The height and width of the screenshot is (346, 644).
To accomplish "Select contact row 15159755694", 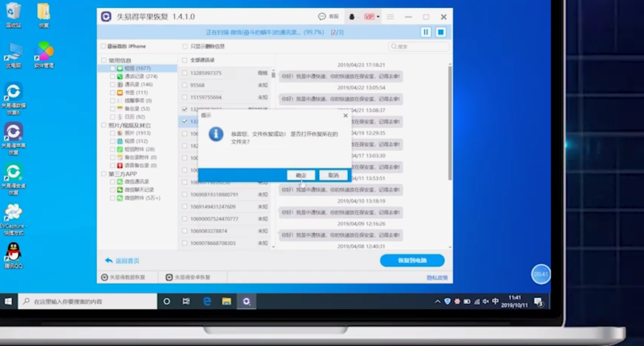I will pos(225,97).
